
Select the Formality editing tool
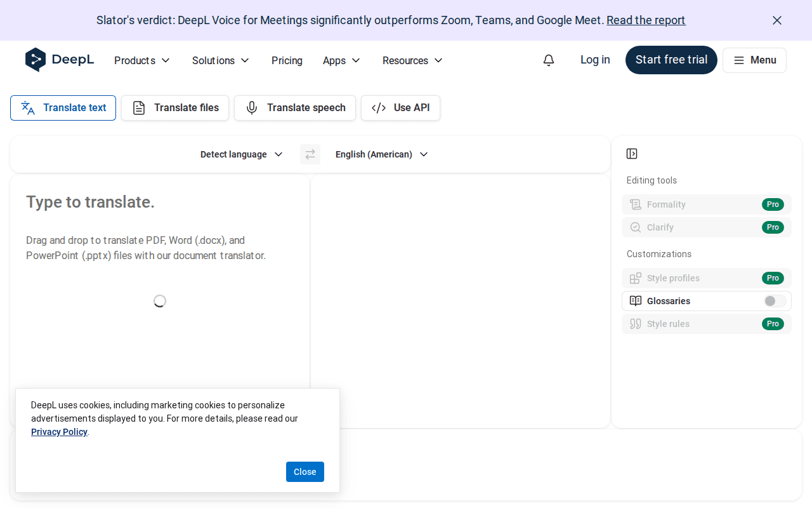pos(707,204)
